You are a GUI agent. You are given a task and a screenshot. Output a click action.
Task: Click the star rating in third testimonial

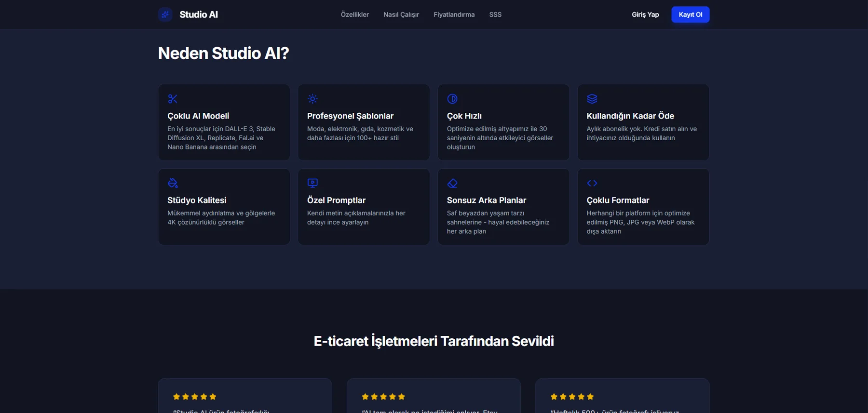pos(572,397)
